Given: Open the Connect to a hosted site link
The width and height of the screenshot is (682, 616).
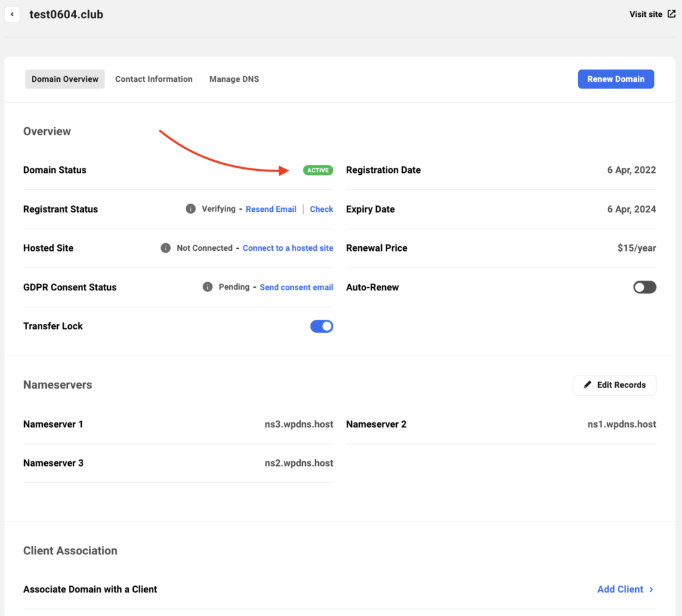Looking at the screenshot, I should (x=288, y=248).
